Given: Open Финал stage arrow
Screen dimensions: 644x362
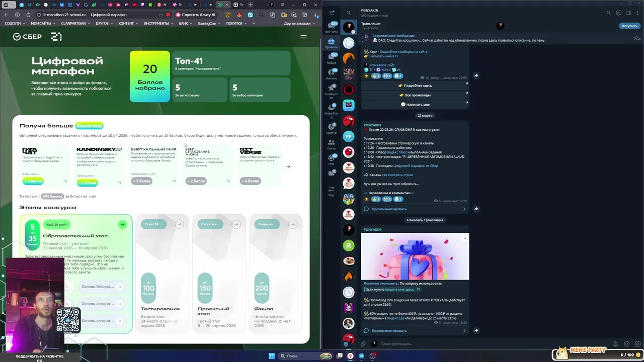Looking at the screenshot, I should 292,224.
